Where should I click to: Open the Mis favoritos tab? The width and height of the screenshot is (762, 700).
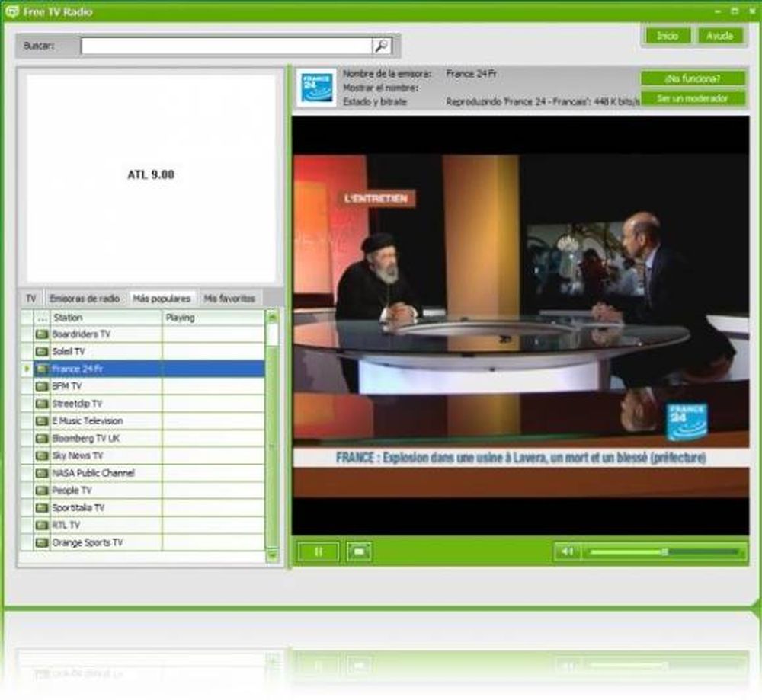point(229,299)
